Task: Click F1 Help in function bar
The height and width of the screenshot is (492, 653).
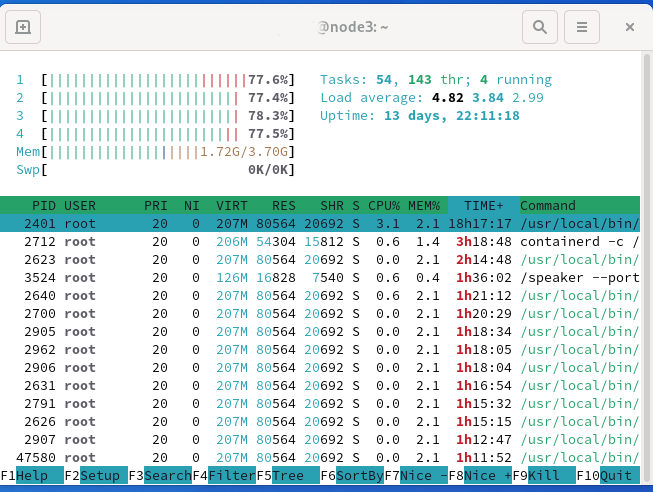Action: point(32,475)
